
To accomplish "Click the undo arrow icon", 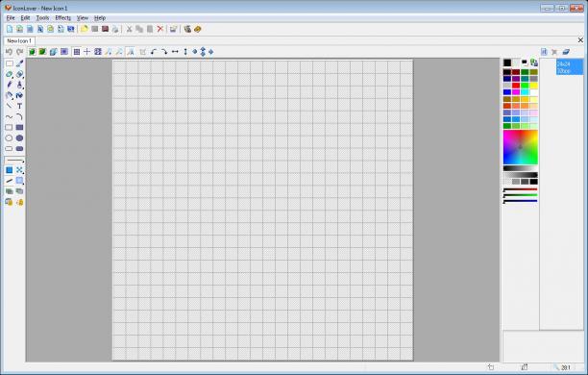I will coord(9,52).
